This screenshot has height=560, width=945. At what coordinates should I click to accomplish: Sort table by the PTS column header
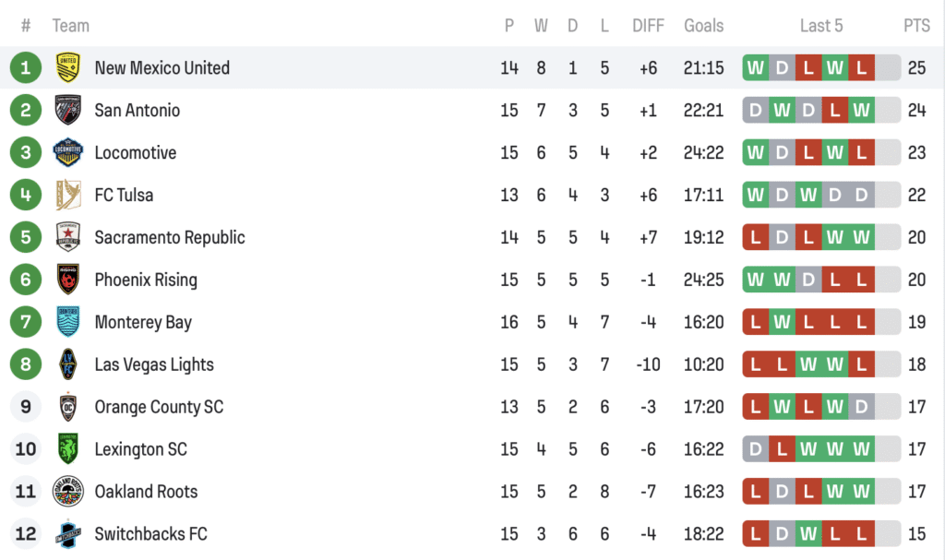[916, 25]
